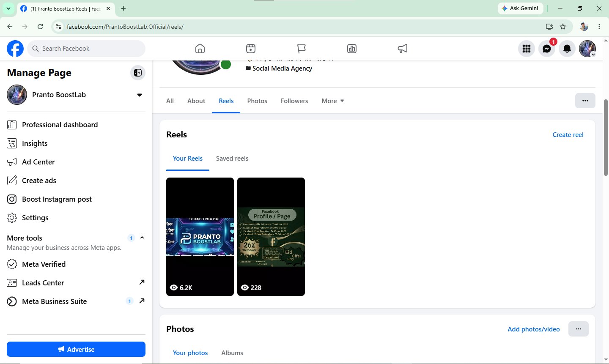609x364 pixels.
Task: View site information icon in address bar
Action: [x=58, y=27]
